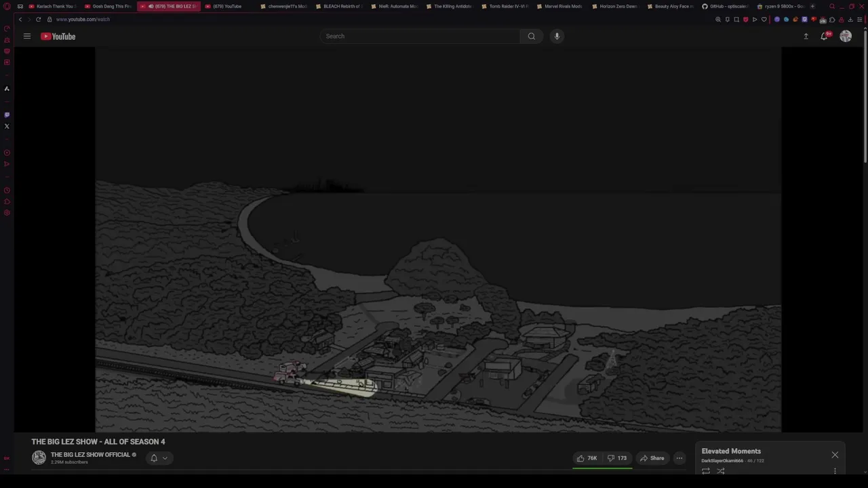The width and height of the screenshot is (868, 488).
Task: Open the easy setup sliders icon
Action: click(859, 19)
